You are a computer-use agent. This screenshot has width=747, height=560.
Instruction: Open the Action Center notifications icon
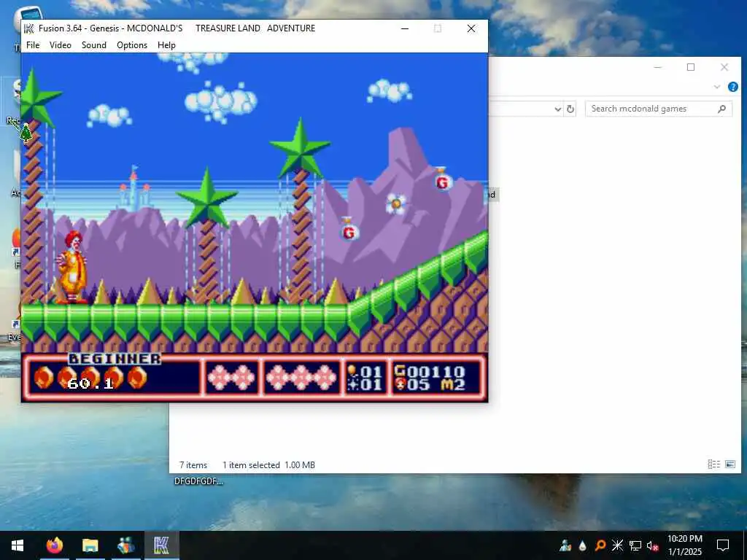(723, 545)
